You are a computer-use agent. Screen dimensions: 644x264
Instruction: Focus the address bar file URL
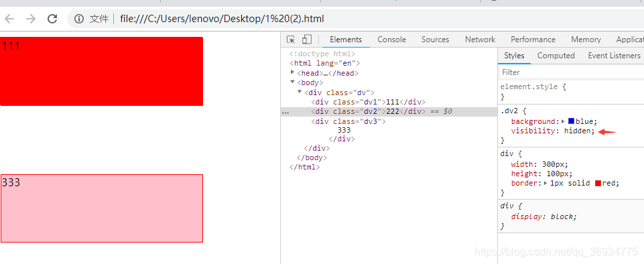click(x=222, y=19)
